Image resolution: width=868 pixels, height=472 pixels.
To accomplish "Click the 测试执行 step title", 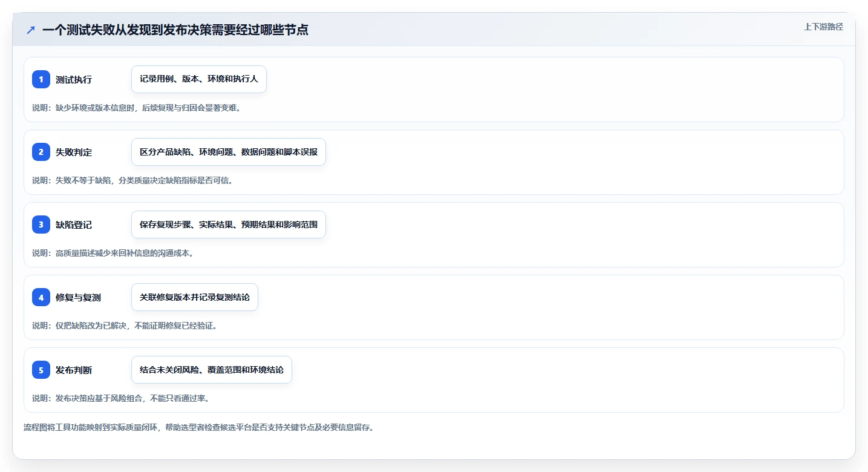I will click(x=74, y=80).
